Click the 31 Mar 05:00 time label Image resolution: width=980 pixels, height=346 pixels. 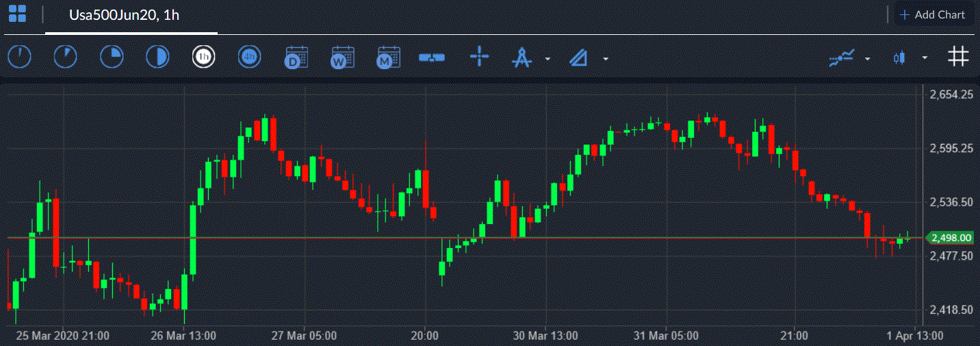[665, 336]
